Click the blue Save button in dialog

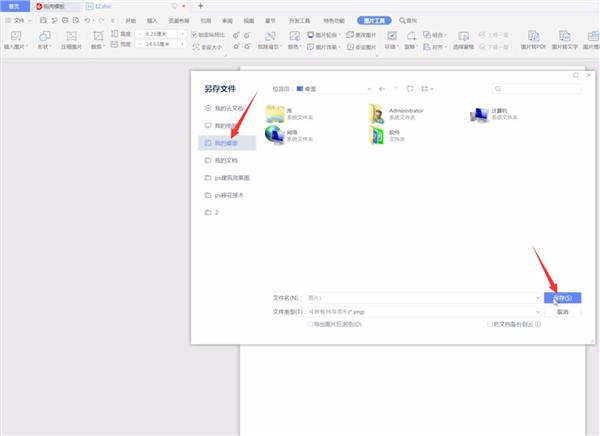coord(562,298)
